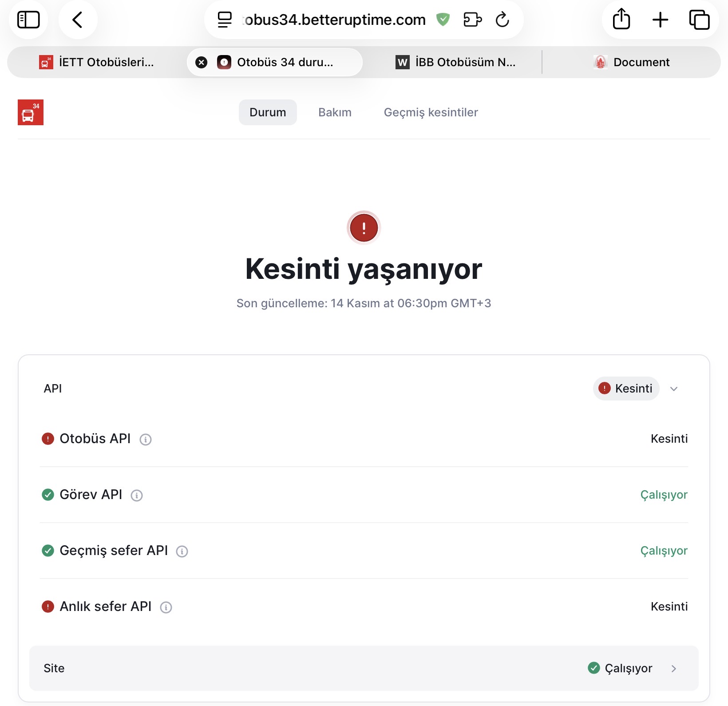The height and width of the screenshot is (706, 728).
Task: Select the Durum tab
Action: pyautogui.click(x=268, y=112)
